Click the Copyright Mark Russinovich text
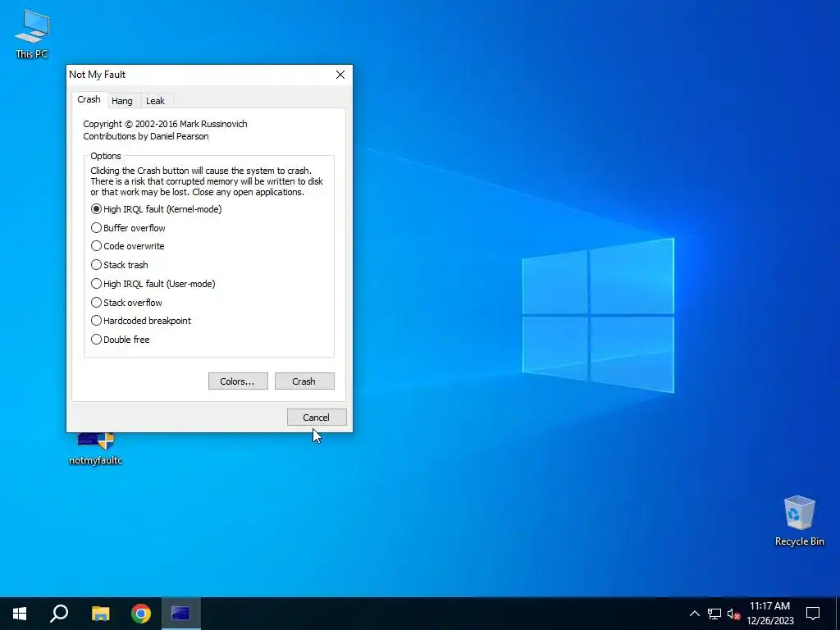Image resolution: width=840 pixels, height=630 pixels. coord(165,124)
